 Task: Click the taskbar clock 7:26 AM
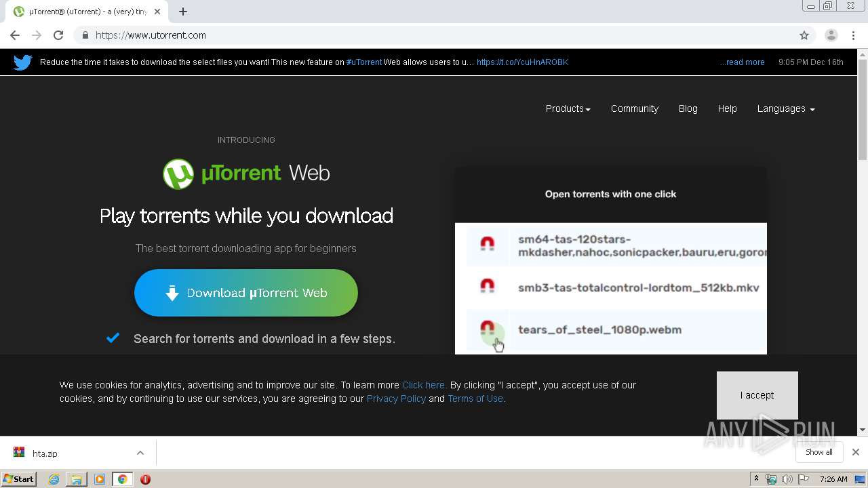coord(833,479)
